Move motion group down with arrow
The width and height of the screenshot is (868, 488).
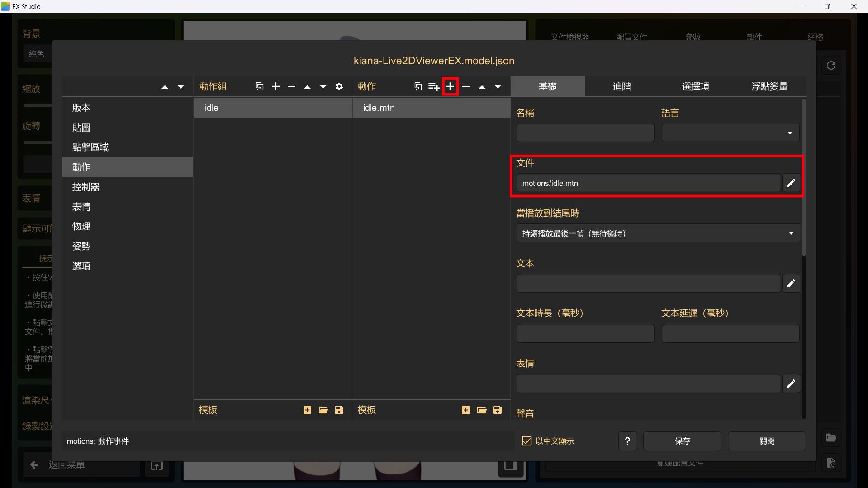point(323,86)
